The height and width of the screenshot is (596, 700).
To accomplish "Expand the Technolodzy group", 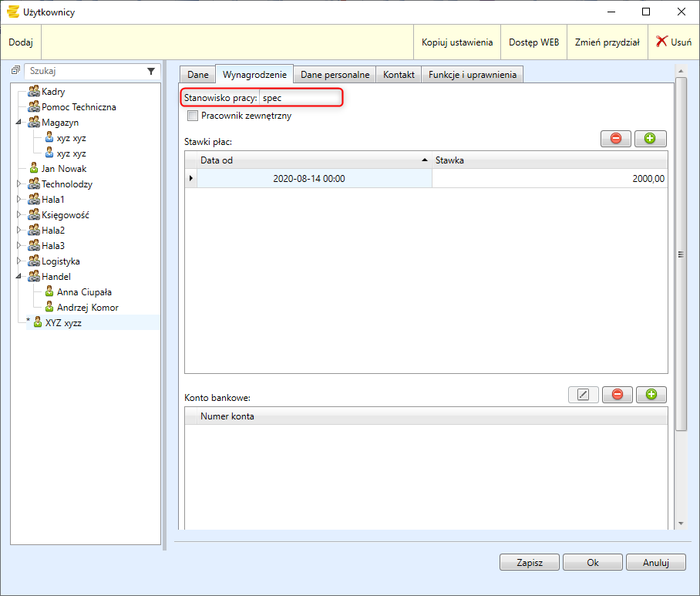I will coord(19,184).
